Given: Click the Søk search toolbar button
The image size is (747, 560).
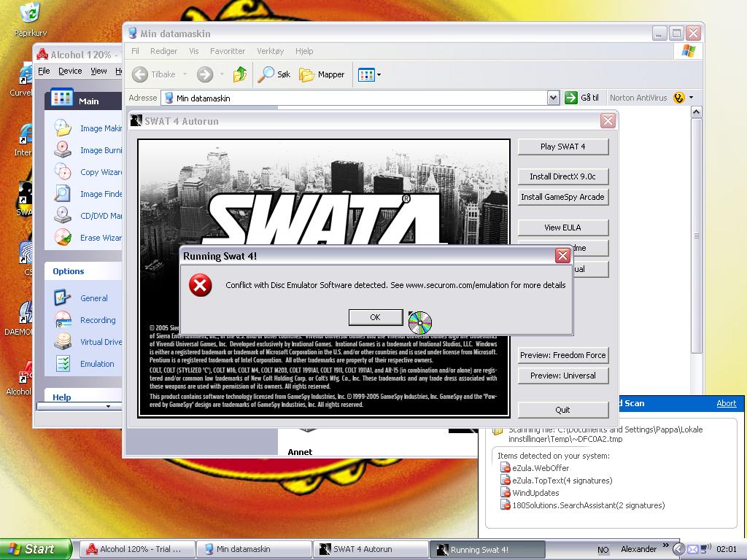Looking at the screenshot, I should [x=274, y=74].
